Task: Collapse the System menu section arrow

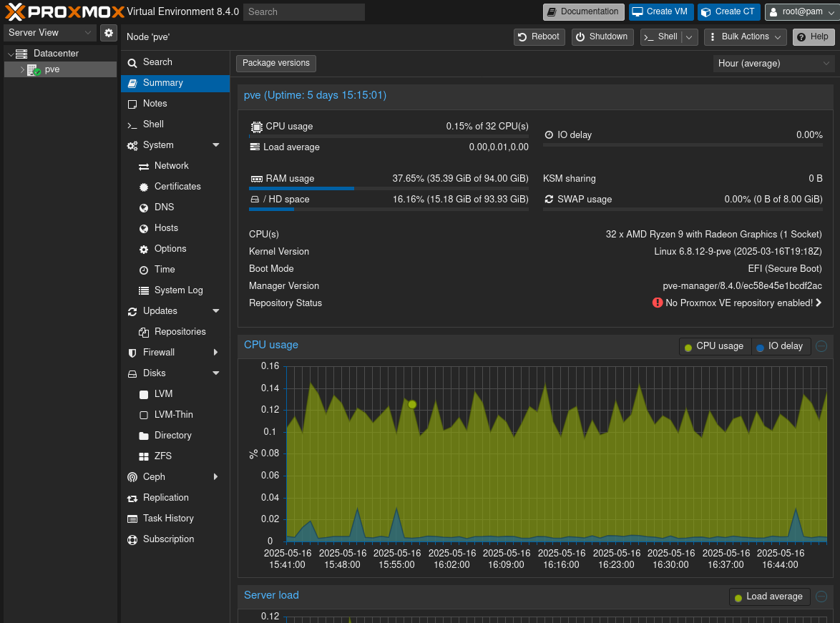Action: click(x=216, y=145)
